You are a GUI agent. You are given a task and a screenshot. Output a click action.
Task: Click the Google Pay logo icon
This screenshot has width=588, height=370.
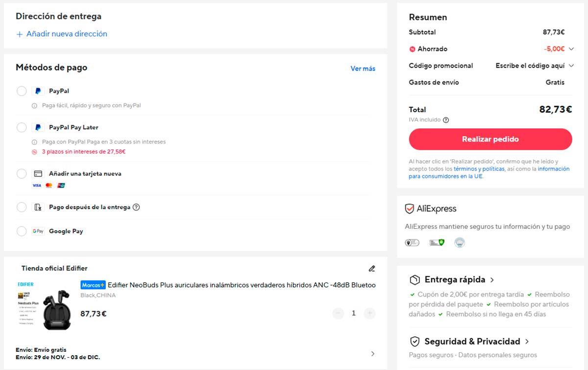[x=38, y=231]
